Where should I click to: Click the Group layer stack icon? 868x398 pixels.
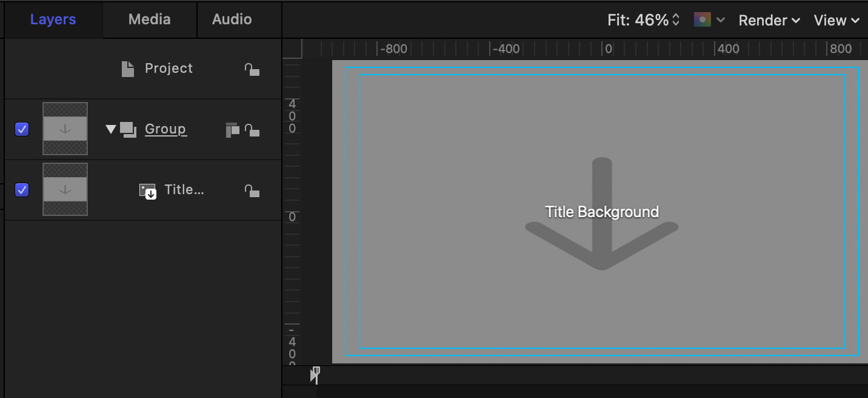(x=128, y=129)
